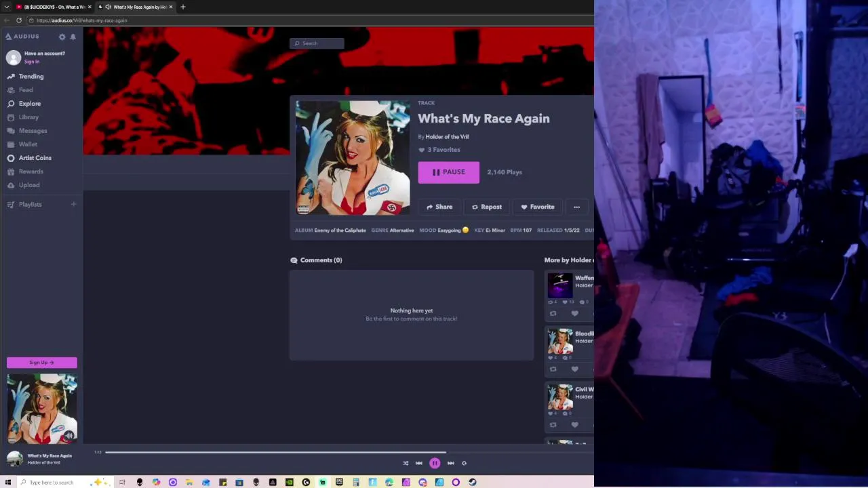Open Messages in the sidebar
This screenshot has width=868, height=488.
(33, 131)
